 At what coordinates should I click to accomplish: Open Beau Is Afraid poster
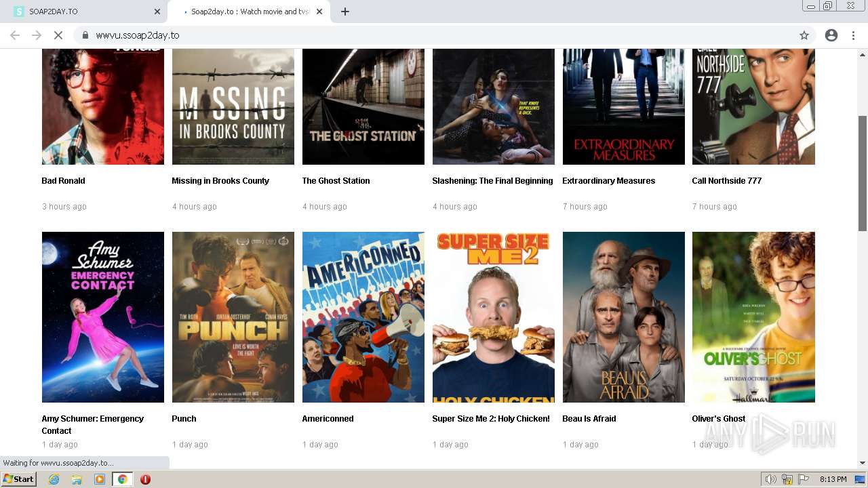tap(624, 317)
